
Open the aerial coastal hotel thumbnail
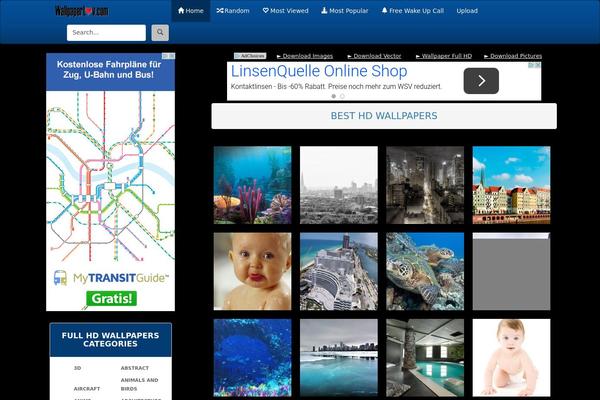pos(339,271)
